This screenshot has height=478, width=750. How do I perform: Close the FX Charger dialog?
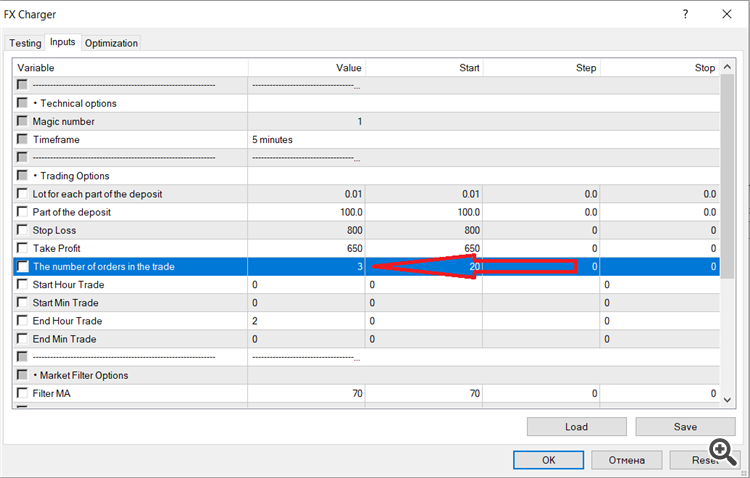coord(727,14)
